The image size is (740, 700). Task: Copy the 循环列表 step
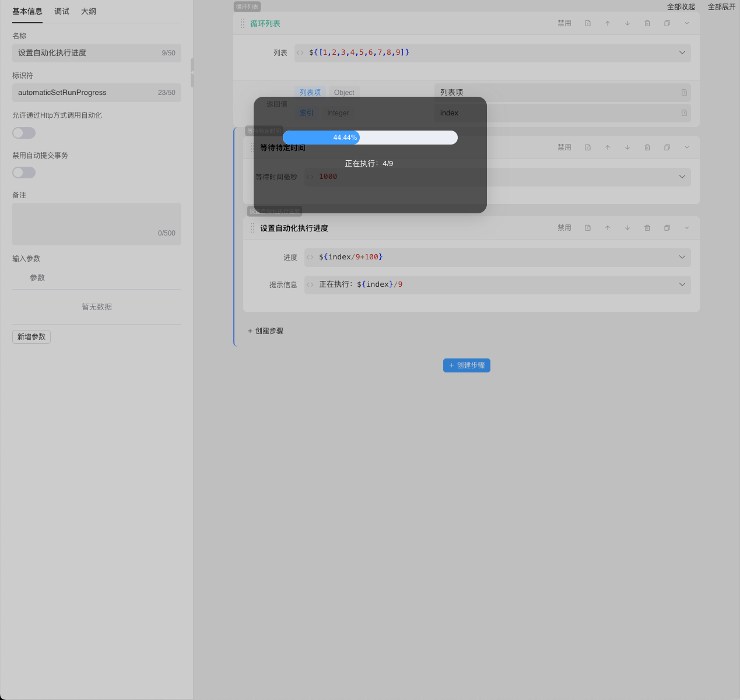tap(667, 23)
